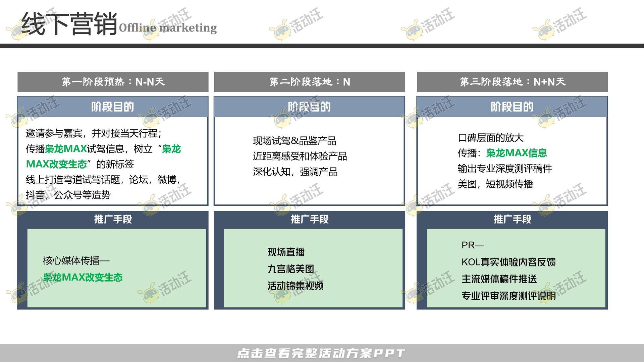Click the text 深化认知，强调产品
The width and height of the screenshot is (644, 362).
click(x=295, y=172)
